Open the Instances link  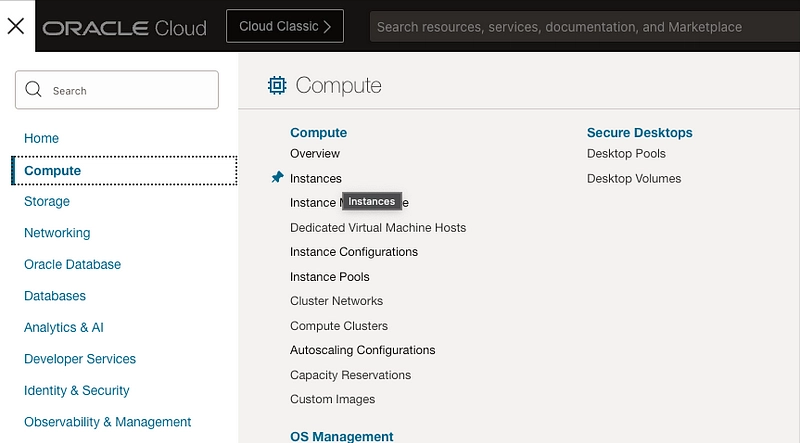[316, 179]
